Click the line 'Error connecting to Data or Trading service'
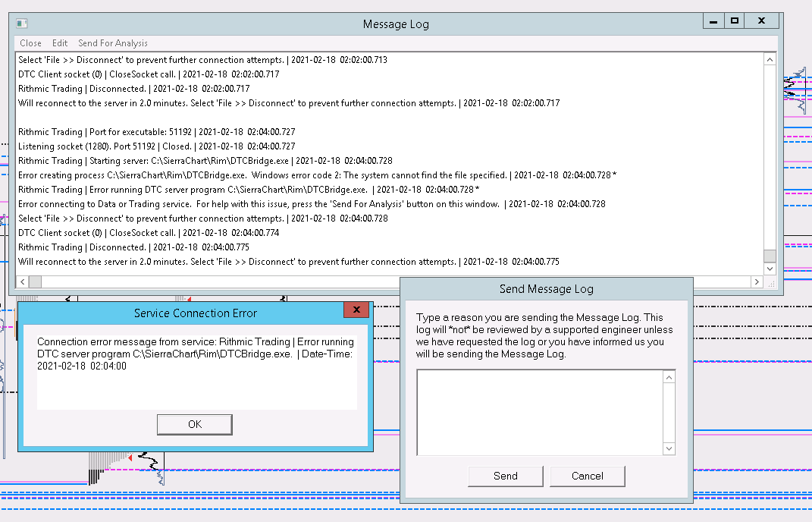This screenshot has height=522, width=812. tap(312, 204)
